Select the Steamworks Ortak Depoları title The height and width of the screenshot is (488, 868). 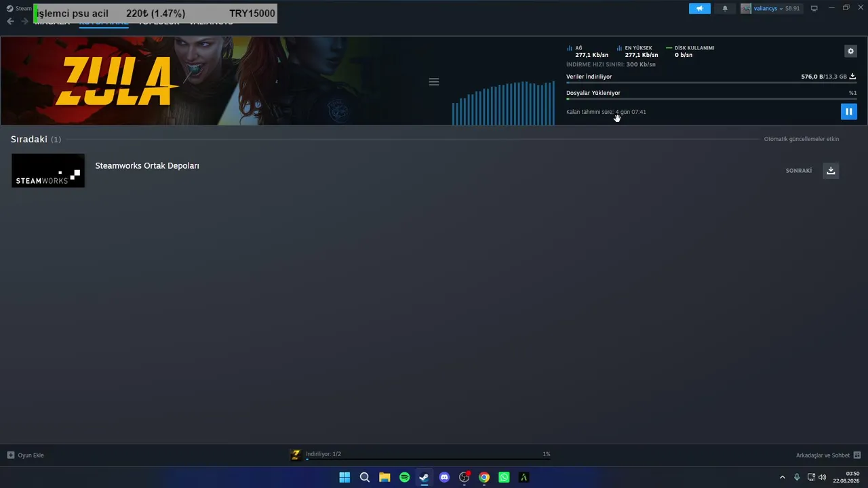point(147,165)
